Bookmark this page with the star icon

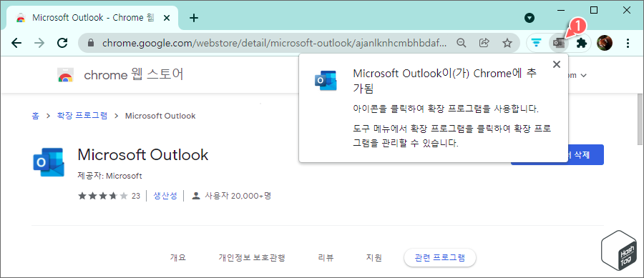coord(507,43)
